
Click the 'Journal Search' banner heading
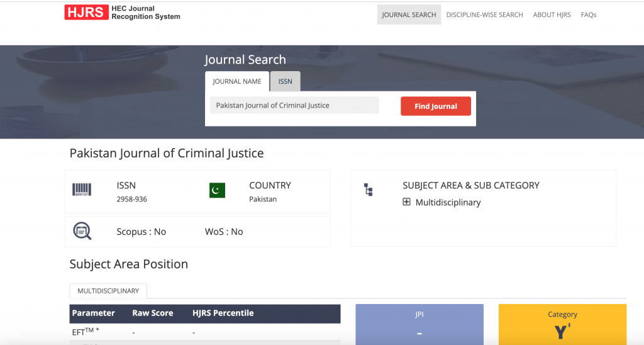[245, 60]
